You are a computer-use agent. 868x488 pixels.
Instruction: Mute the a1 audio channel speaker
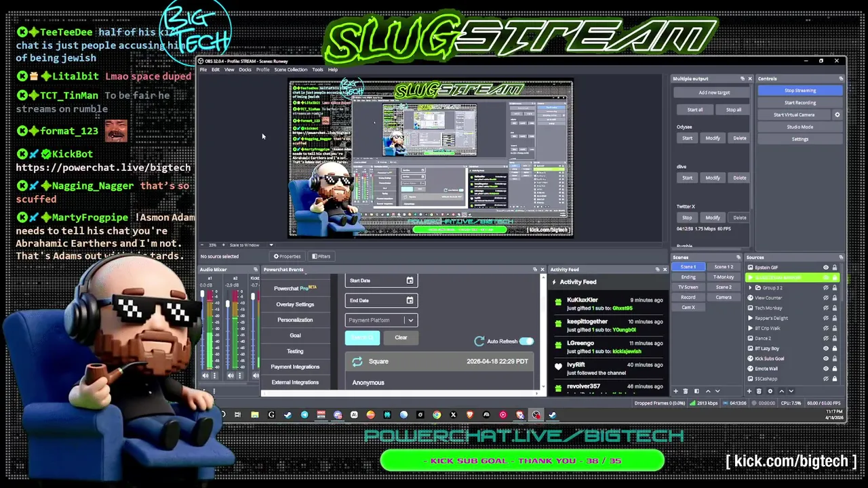coord(205,375)
